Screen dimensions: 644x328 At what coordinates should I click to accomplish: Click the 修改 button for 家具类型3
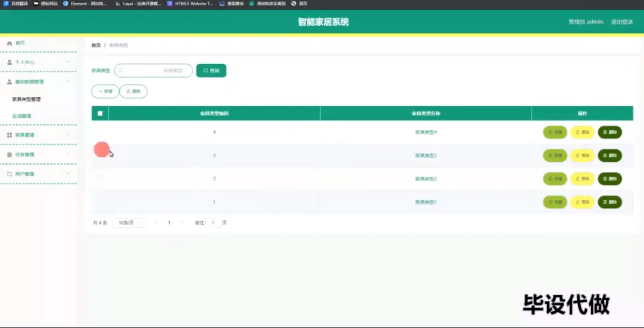(582, 156)
